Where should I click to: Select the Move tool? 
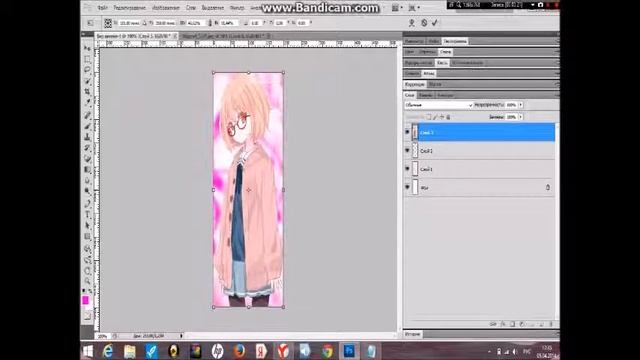coord(87,48)
